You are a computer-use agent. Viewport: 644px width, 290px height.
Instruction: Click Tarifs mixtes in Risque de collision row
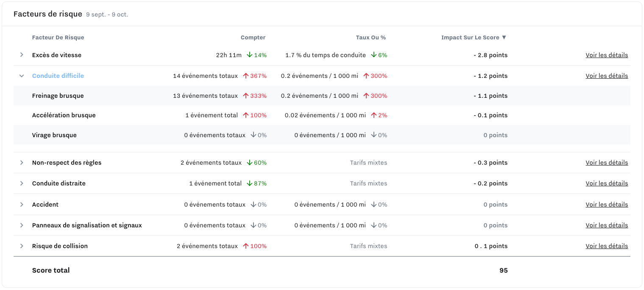[x=368, y=246]
